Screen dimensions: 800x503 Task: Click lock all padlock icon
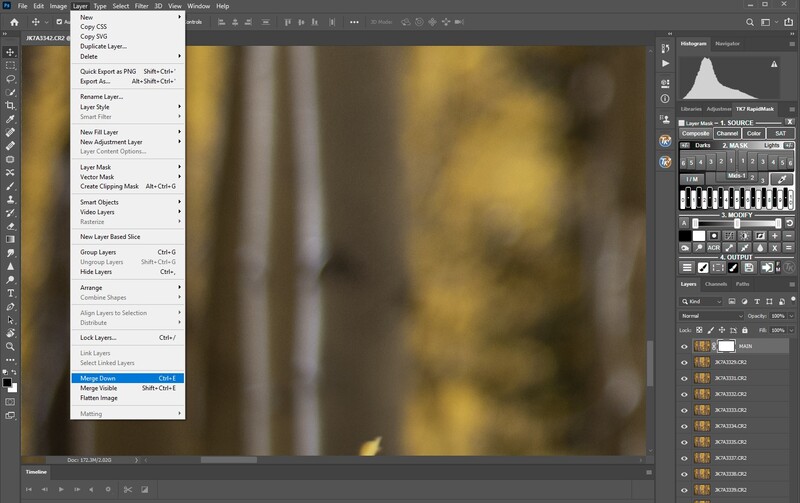(744, 330)
